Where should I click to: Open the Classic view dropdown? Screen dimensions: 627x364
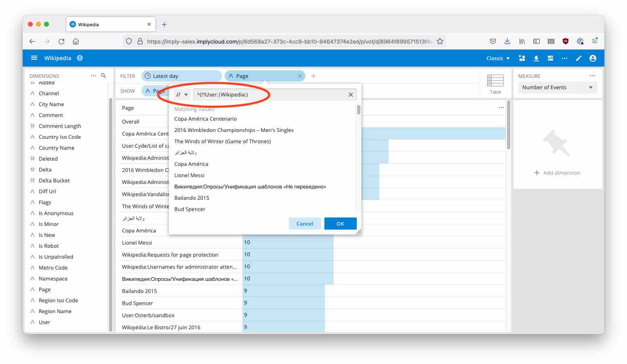pos(498,58)
